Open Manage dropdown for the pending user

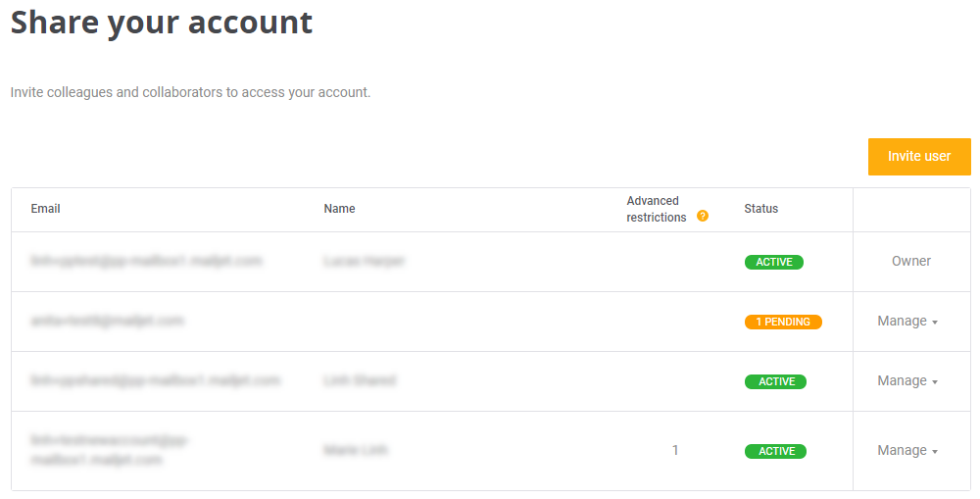(x=907, y=322)
